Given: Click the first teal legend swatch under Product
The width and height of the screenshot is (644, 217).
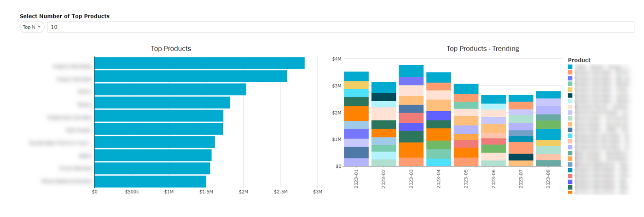Looking at the screenshot, I should (570, 67).
